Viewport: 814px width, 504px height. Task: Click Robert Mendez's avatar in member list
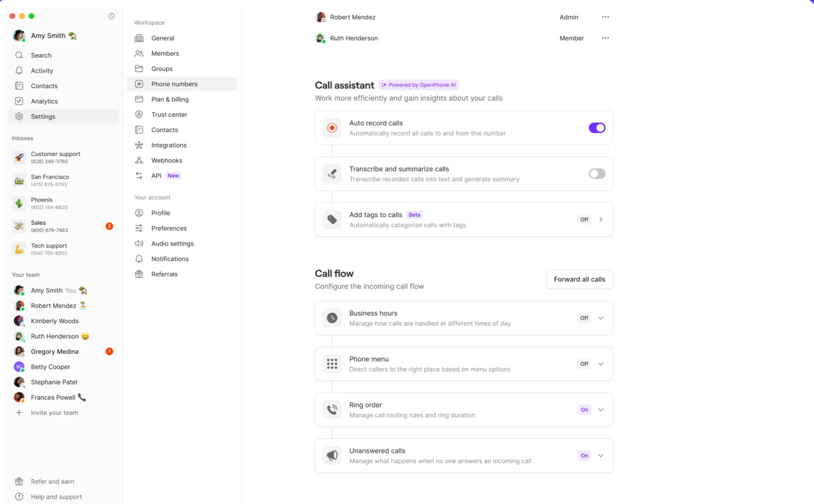321,17
